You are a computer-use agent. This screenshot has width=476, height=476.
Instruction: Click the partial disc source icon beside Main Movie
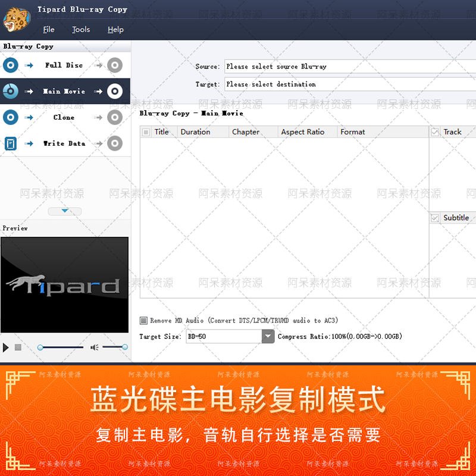(x=11, y=91)
